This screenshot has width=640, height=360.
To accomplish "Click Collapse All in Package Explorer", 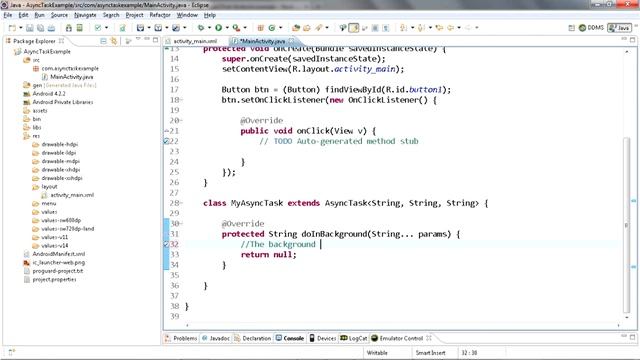I will [x=103, y=41].
